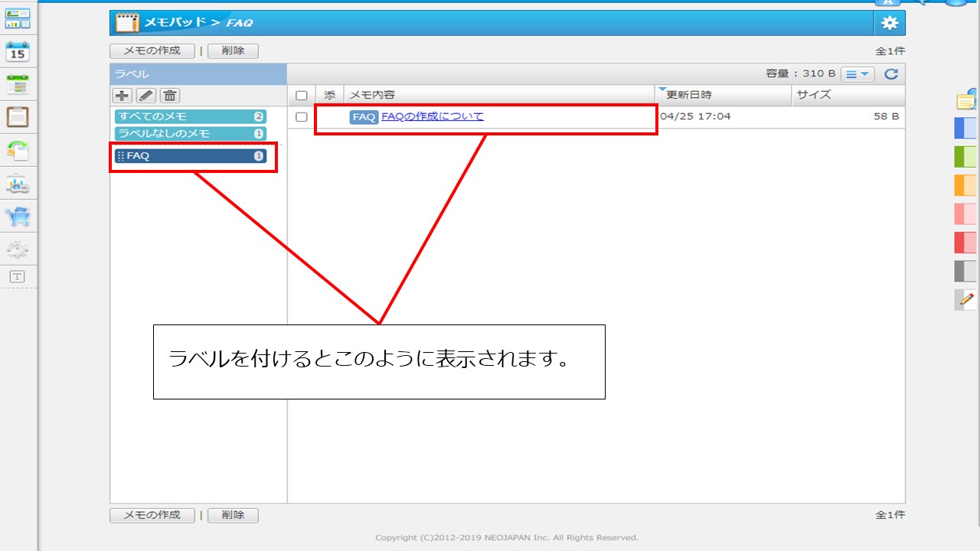Tick the checkbox for FAQの作成について
980x551 pixels.
click(302, 117)
